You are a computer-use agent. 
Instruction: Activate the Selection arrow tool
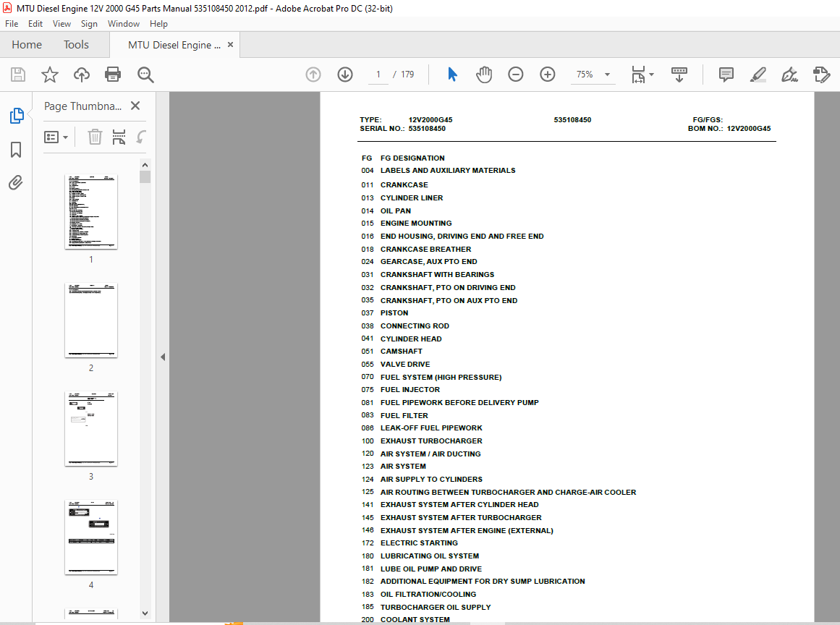(452, 75)
